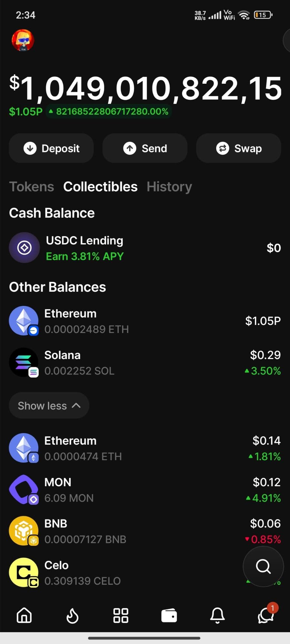The width and height of the screenshot is (290, 644).
Task: Tap the total portfolio balance amount
Action: 146,89
